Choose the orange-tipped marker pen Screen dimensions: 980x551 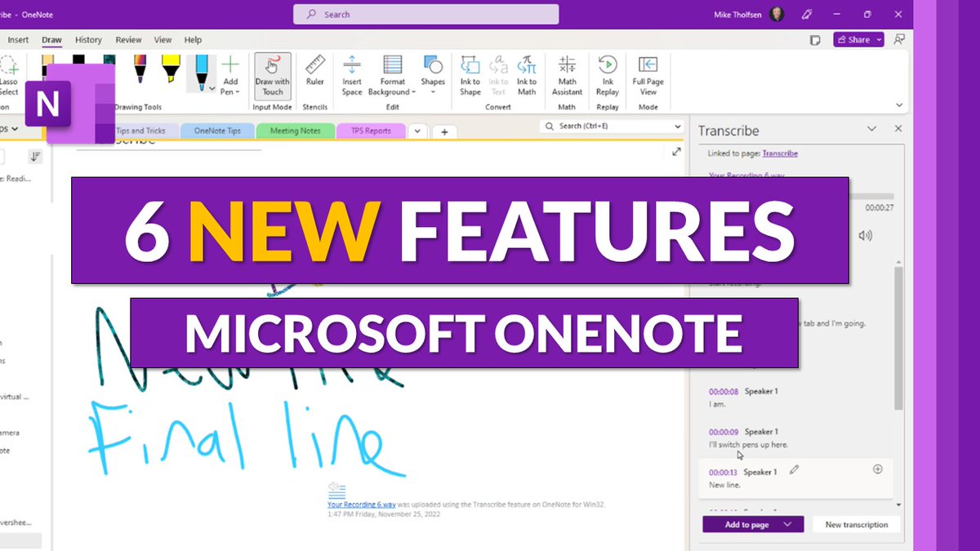(x=140, y=69)
